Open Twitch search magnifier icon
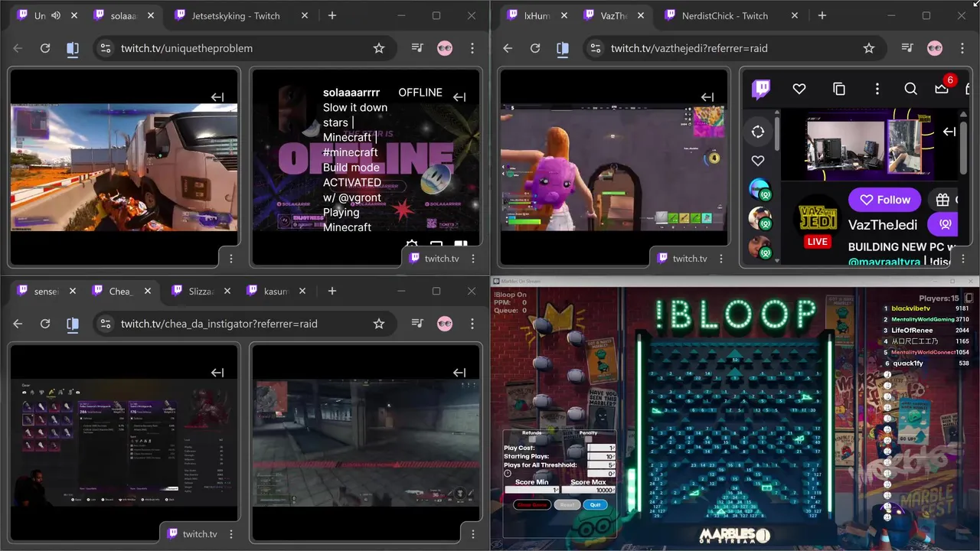 click(910, 89)
